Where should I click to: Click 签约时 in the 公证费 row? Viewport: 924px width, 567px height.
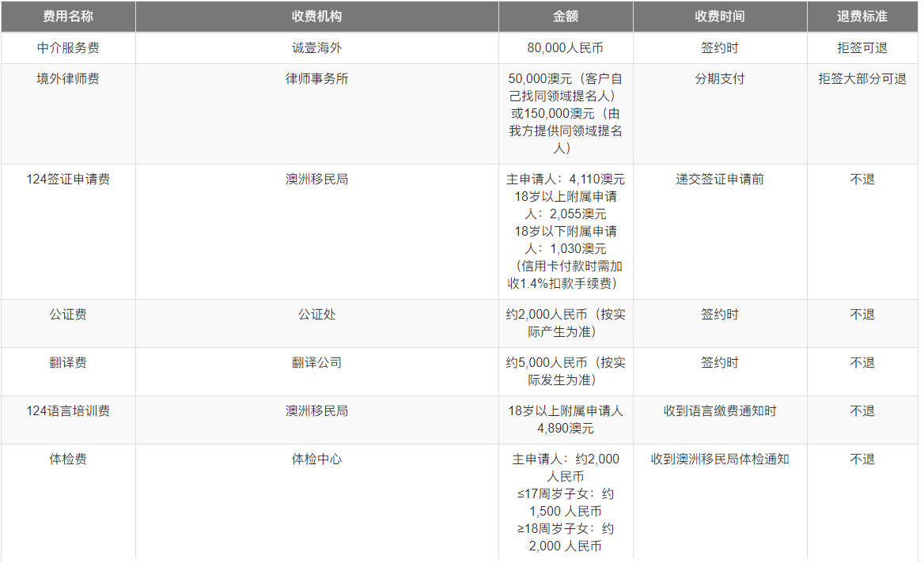[720, 323]
